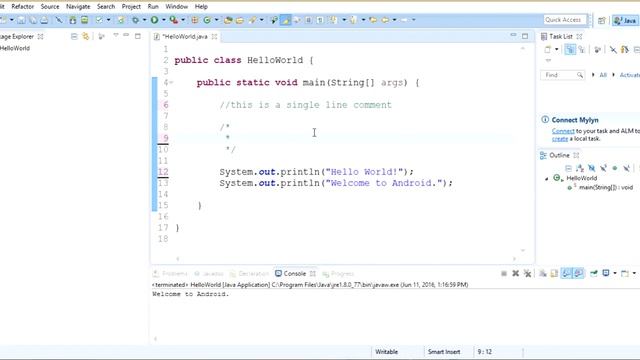Click the Last Edit Location icon
The height and width of the screenshot is (360, 640).
(x=373, y=20)
